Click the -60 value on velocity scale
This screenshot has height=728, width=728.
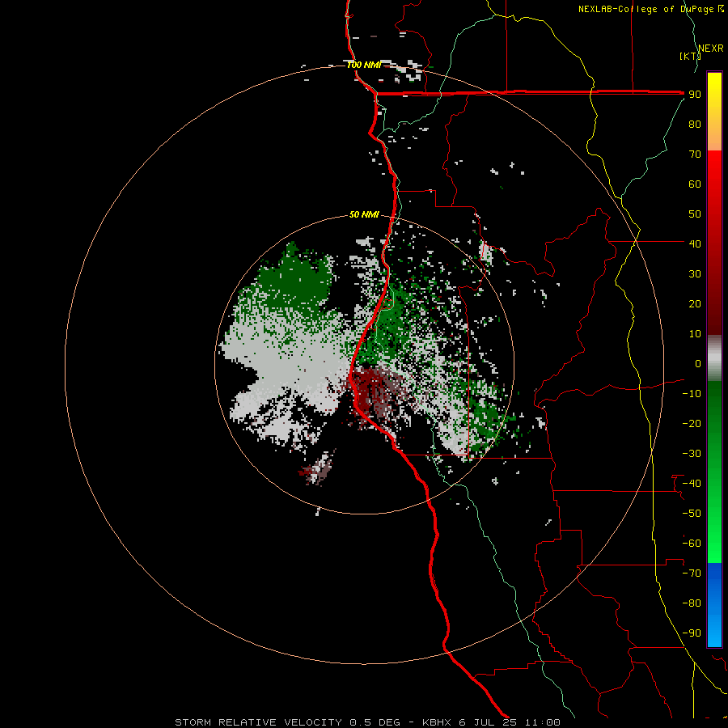tap(692, 544)
